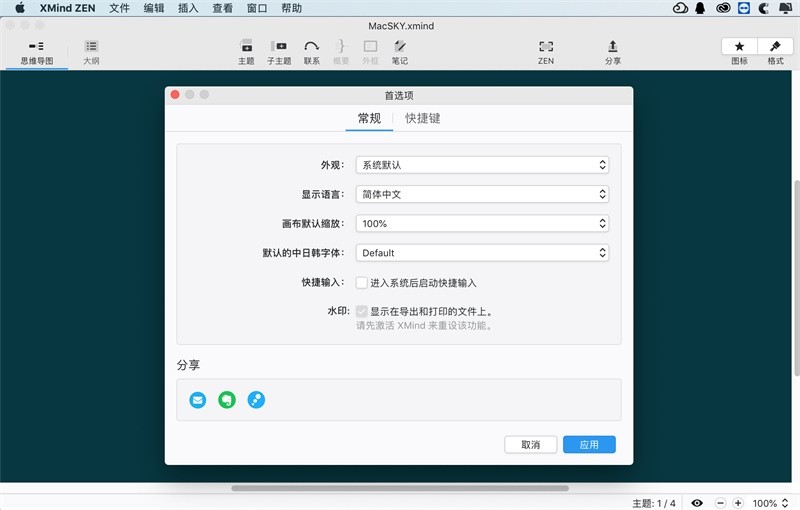Image resolution: width=800 pixels, height=510 pixels.
Task: Switch to the 大纲 outline view
Action: 91,53
